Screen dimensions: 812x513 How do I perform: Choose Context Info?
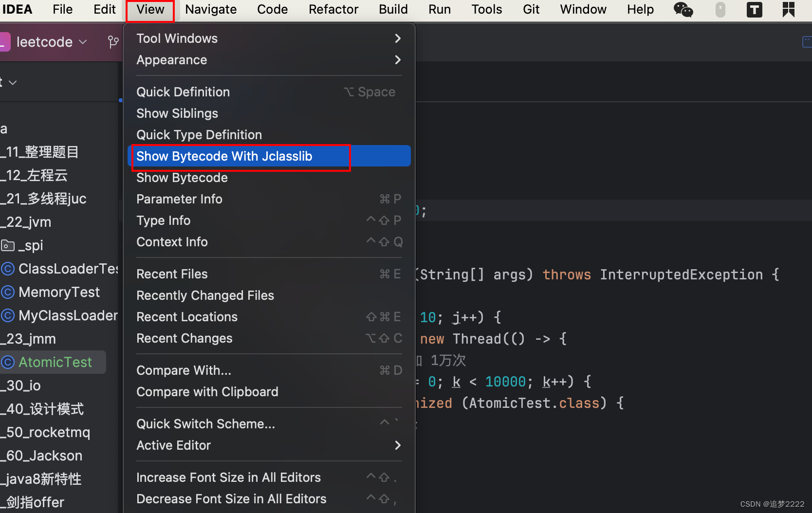pos(269,242)
